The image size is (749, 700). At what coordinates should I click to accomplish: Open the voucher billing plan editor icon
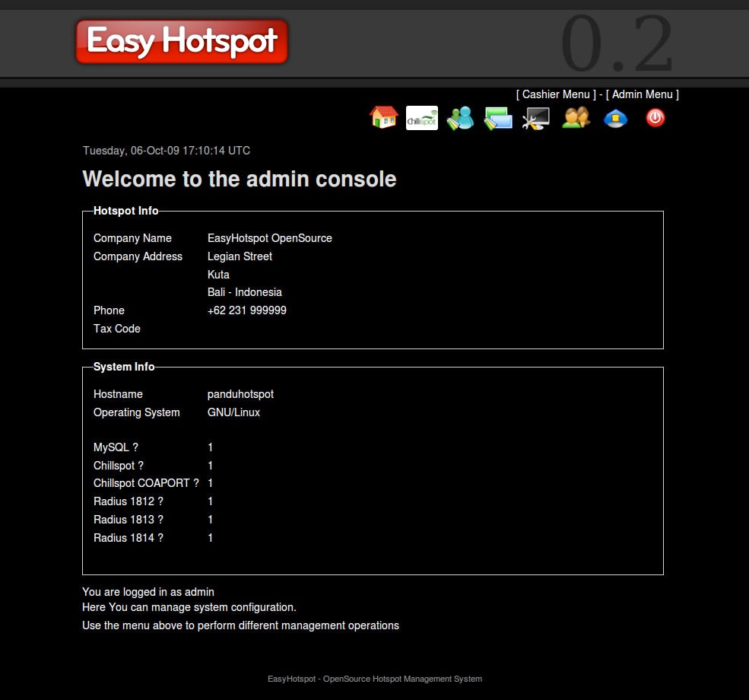coord(498,118)
